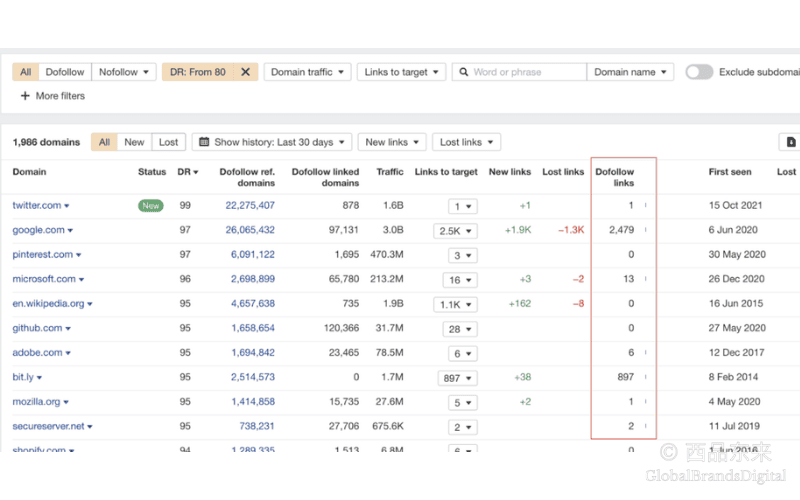The image size is (800, 500).
Task: Click the search magnifier icon
Action: (463, 72)
